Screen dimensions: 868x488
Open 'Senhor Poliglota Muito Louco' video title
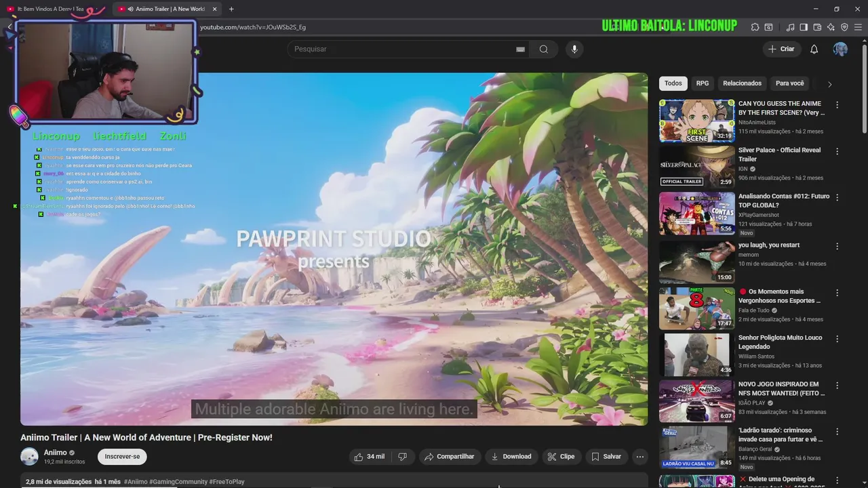tap(780, 342)
